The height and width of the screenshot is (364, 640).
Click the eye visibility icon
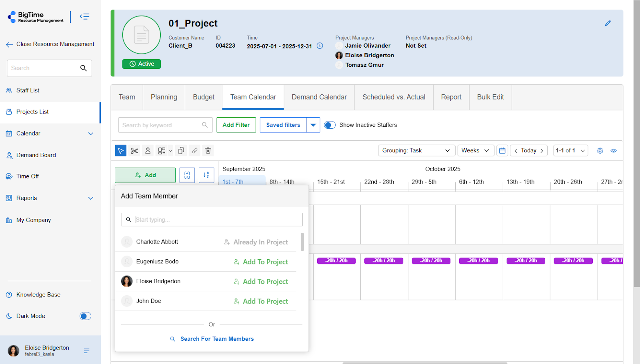click(614, 151)
